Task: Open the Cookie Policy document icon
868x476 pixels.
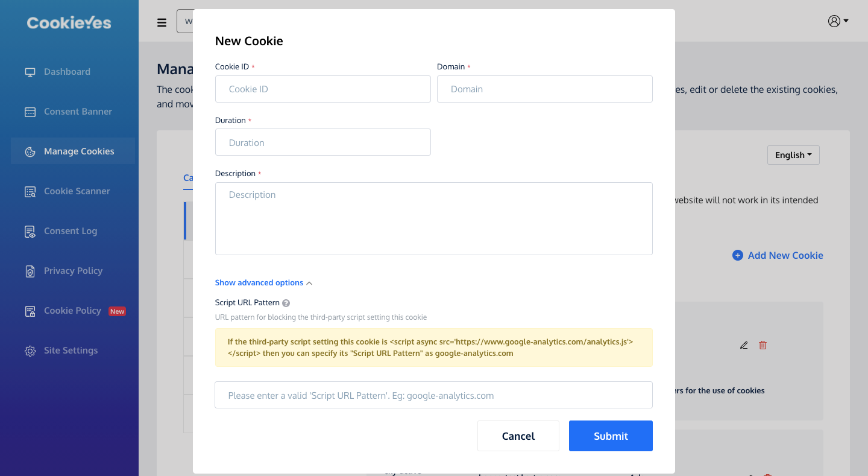Action: pyautogui.click(x=30, y=311)
